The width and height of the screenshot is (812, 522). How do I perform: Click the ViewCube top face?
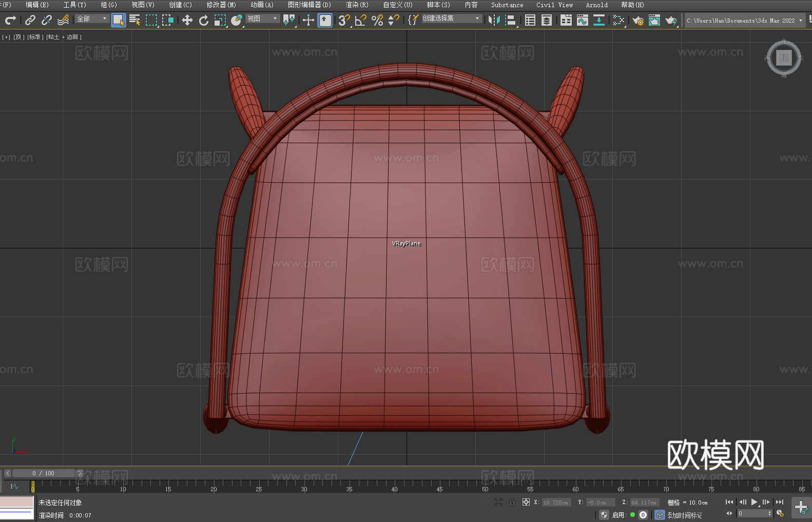click(784, 57)
